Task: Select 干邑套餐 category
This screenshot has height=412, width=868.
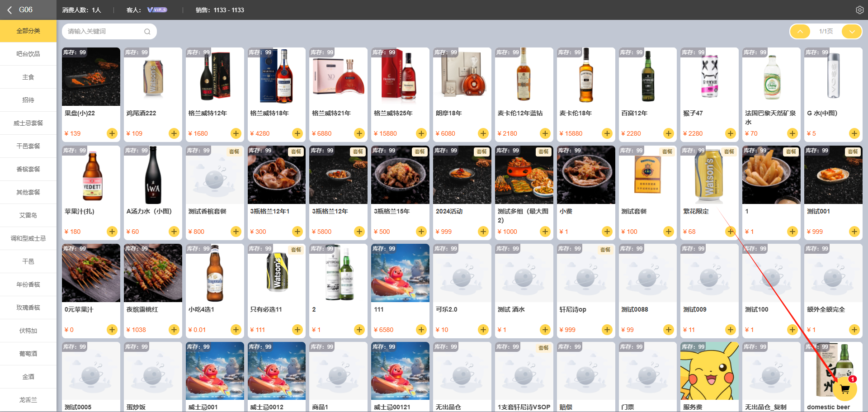Action: coord(28,146)
